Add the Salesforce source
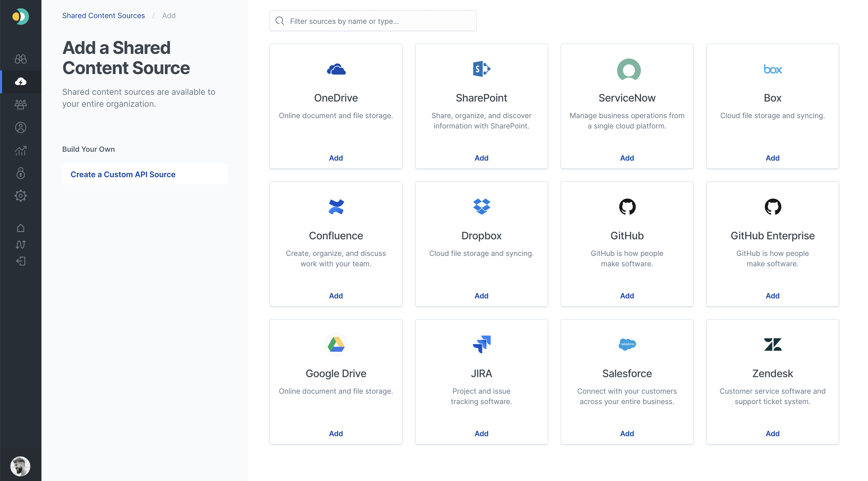The width and height of the screenshot is (868, 481). [627, 434]
